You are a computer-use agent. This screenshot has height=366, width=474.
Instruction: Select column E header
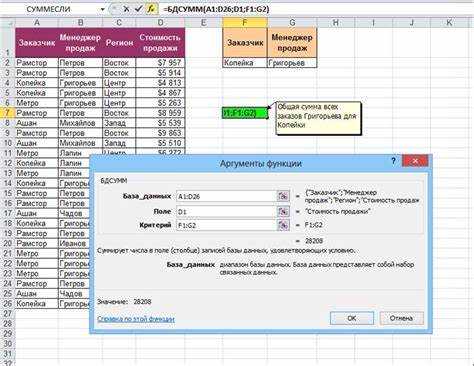tap(203, 23)
